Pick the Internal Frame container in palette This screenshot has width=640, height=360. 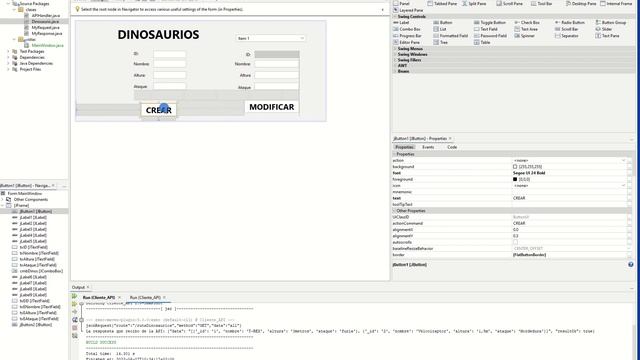tap(616, 3)
